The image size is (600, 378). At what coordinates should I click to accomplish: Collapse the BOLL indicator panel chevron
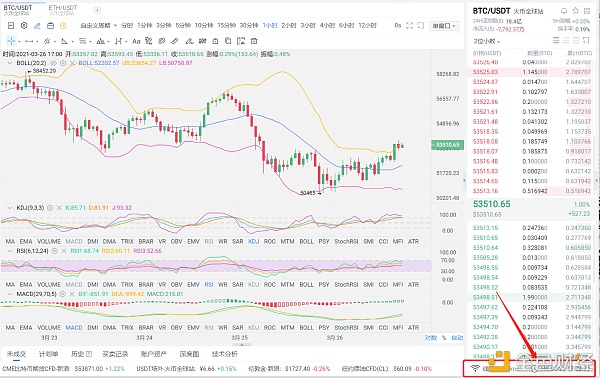tap(10, 63)
